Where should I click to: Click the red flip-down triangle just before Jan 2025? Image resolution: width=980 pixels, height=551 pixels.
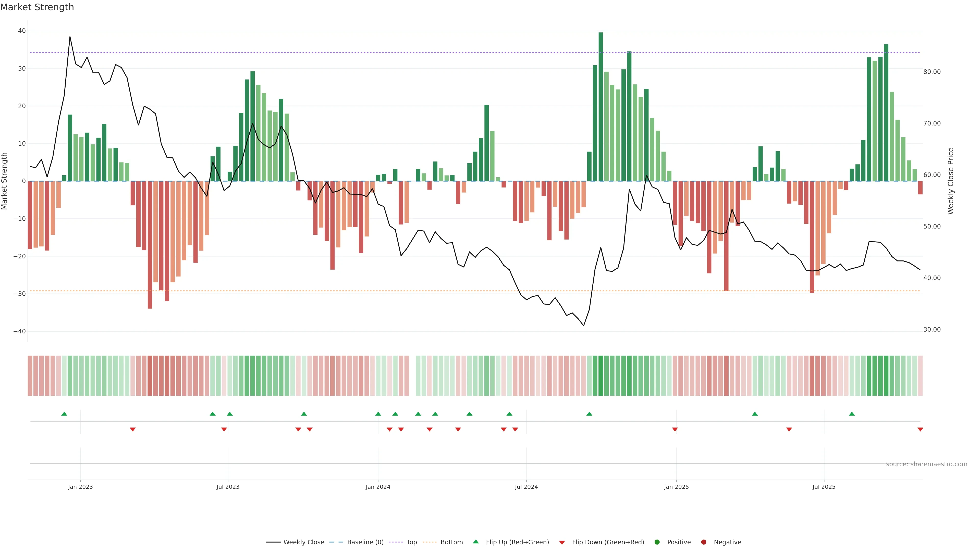click(675, 429)
